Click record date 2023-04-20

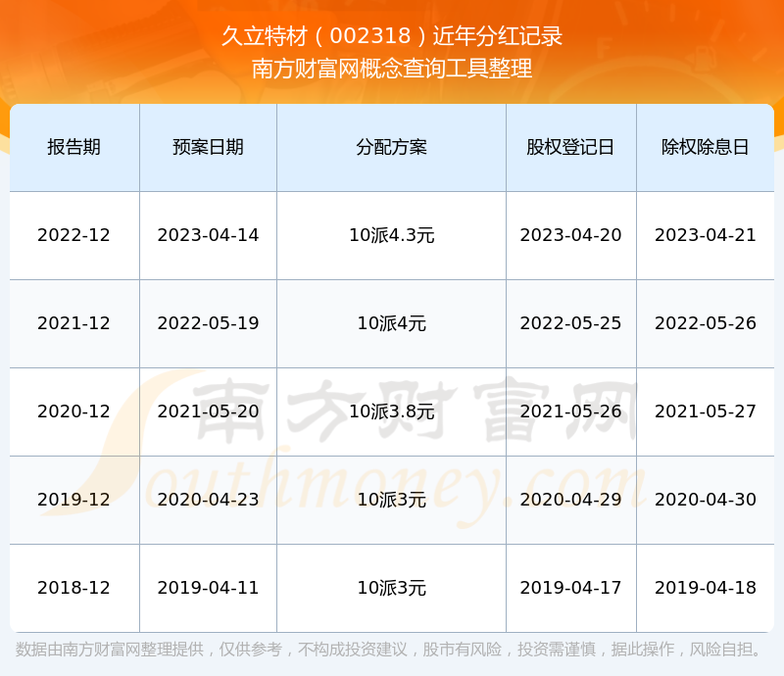point(570,235)
